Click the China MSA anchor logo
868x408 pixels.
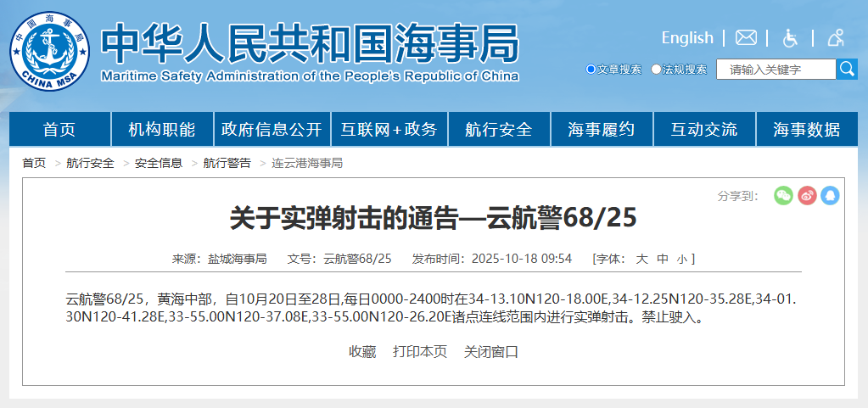coord(49,50)
